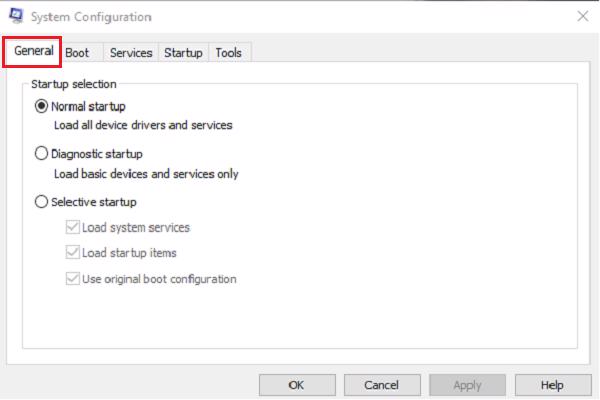Screen dimensions: 600x400
Task: Toggle the Use original boot configuration checkbox
Action: [72, 279]
